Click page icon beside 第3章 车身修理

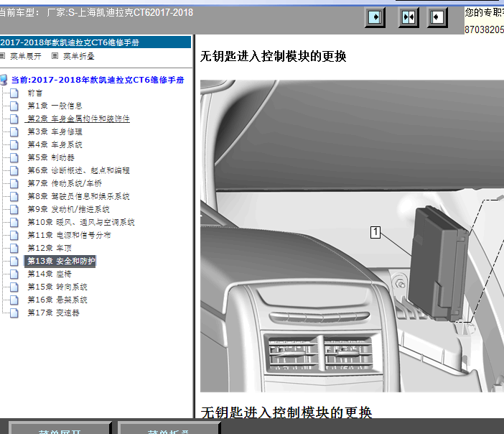coord(14,131)
